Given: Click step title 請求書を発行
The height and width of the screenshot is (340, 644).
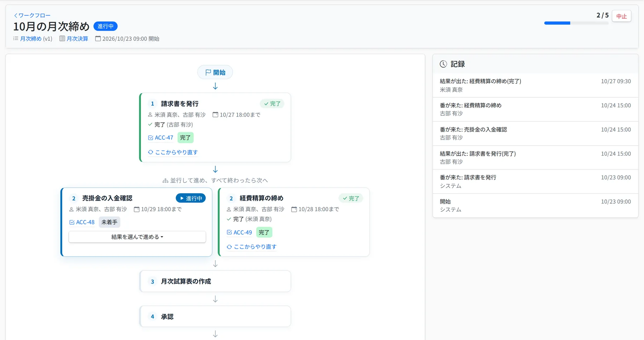Looking at the screenshot, I should [x=180, y=104].
